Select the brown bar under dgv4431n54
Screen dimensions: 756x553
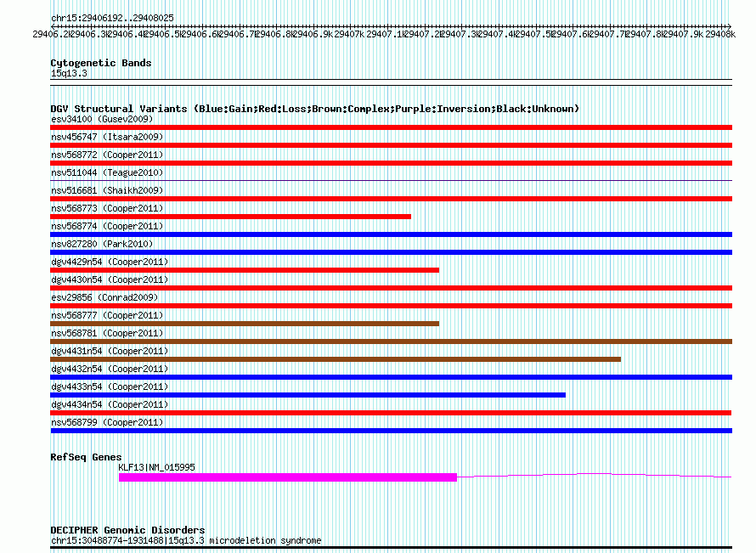pos(336,359)
